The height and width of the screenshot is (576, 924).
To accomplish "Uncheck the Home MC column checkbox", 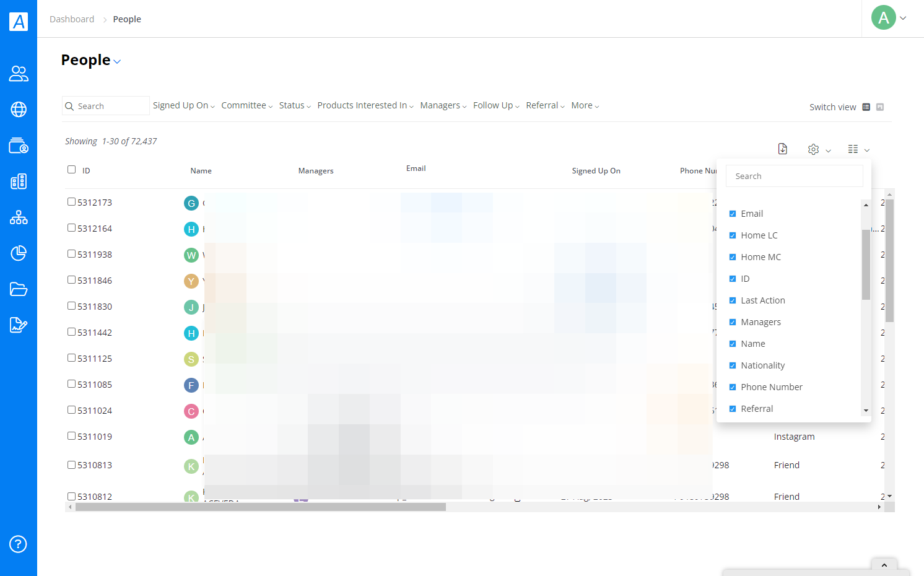I will [x=733, y=257].
